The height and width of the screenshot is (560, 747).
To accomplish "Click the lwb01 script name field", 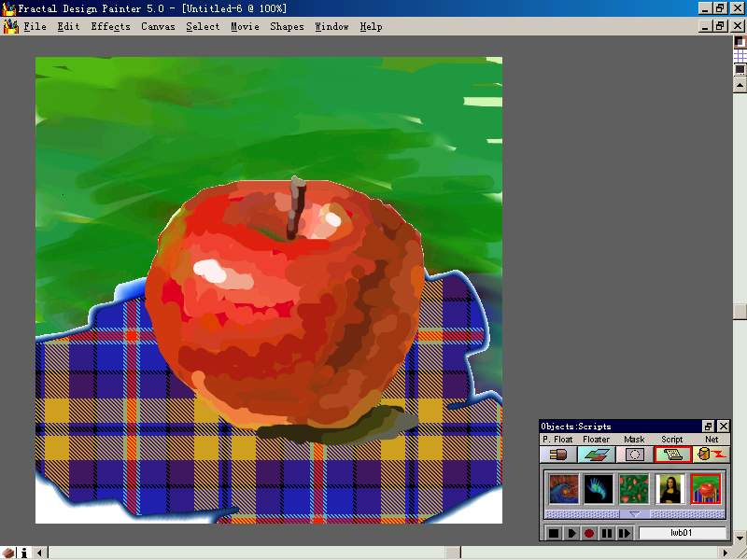I will 683,533.
